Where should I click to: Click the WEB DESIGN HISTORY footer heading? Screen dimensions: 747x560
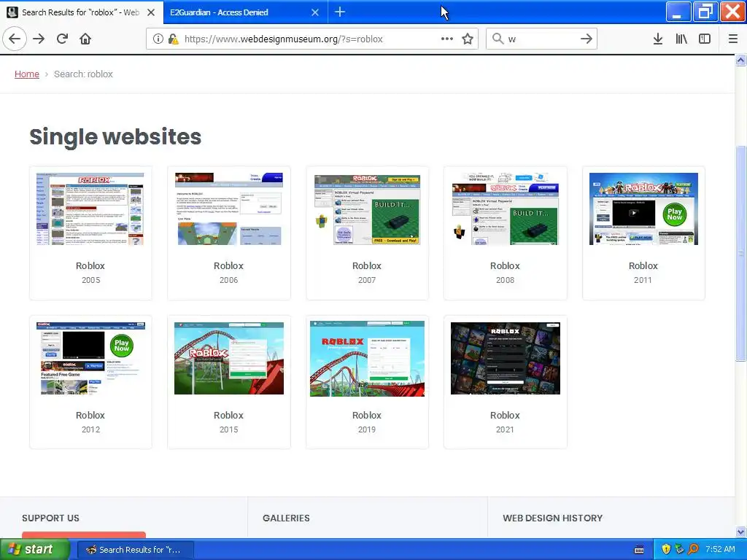click(x=553, y=518)
